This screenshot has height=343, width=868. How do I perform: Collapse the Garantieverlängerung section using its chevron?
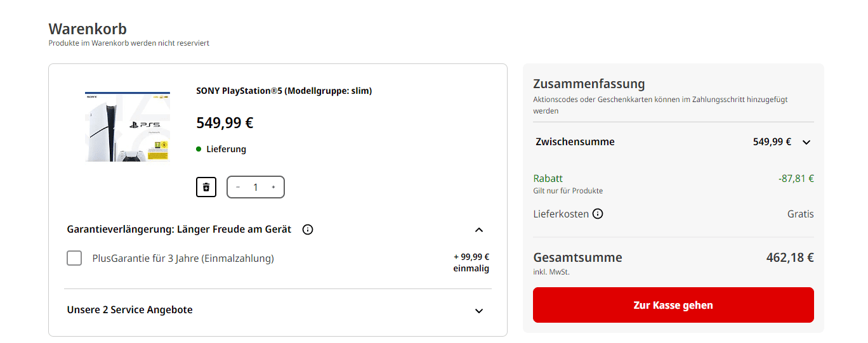[479, 230]
